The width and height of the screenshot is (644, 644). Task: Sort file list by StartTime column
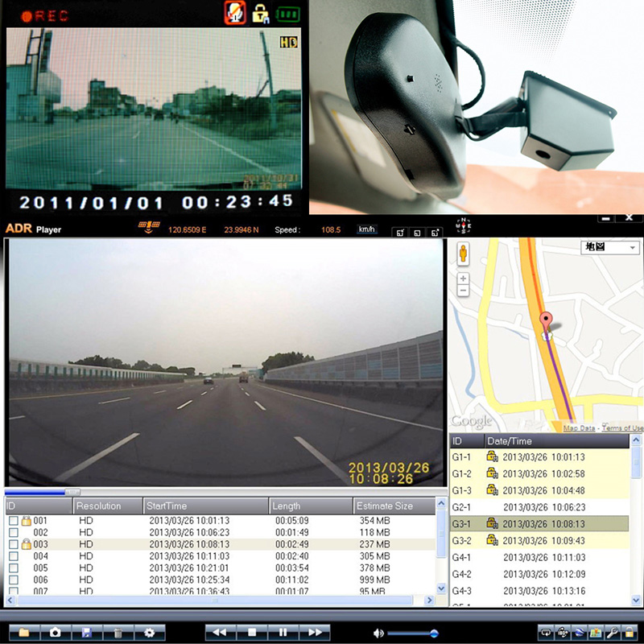205,506
